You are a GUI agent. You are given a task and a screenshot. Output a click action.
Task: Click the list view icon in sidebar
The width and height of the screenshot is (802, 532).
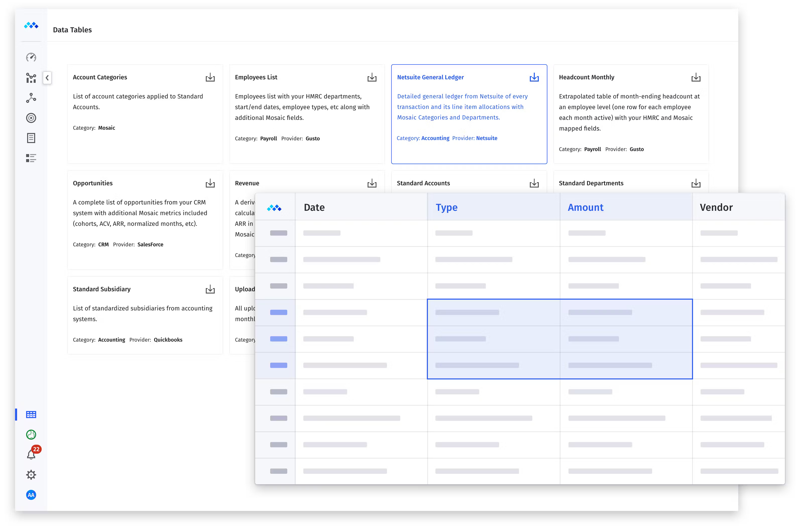point(31,158)
